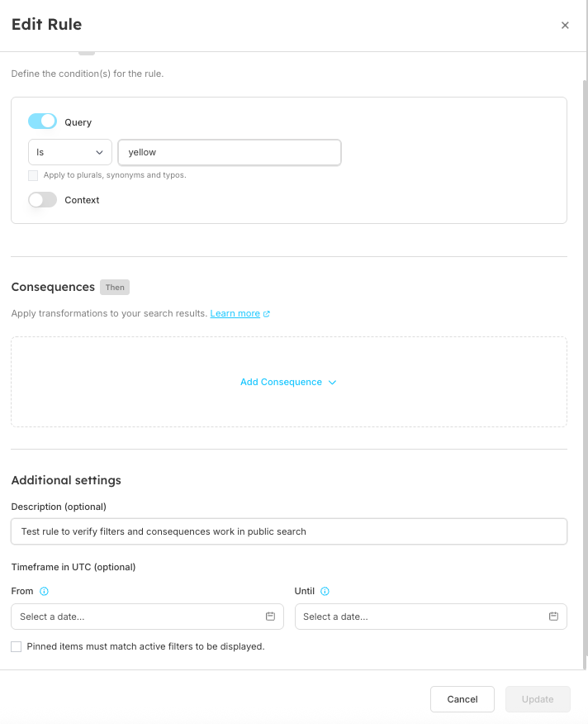Toggle the Query condition switch off
This screenshot has width=588, height=724.
[x=42, y=121]
